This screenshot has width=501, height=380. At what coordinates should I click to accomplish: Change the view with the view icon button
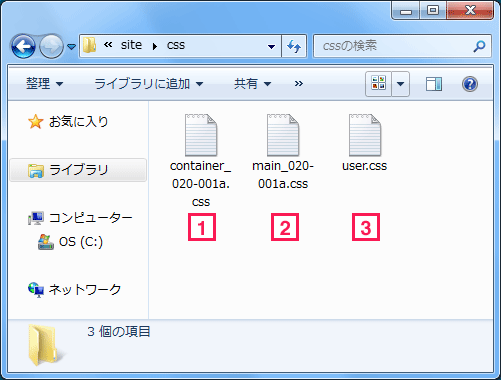(x=378, y=83)
